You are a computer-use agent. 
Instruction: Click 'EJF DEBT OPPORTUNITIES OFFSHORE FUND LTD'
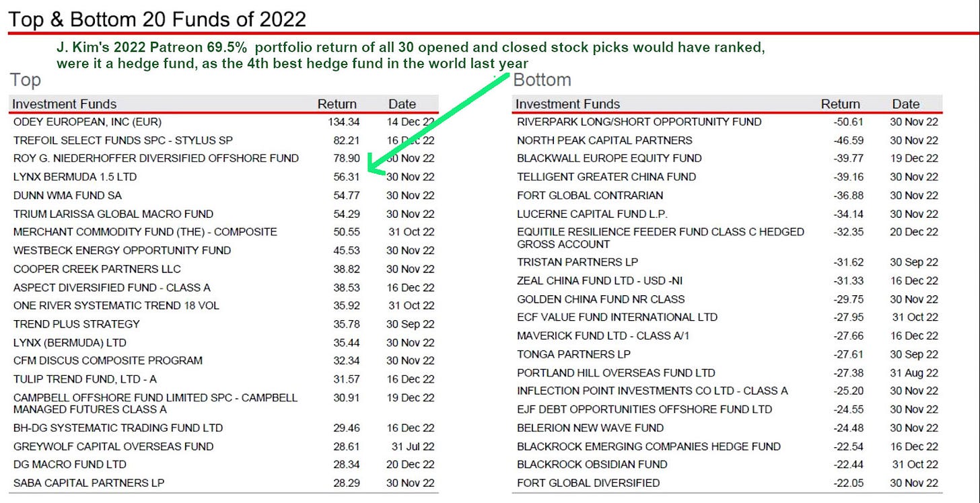pos(645,410)
